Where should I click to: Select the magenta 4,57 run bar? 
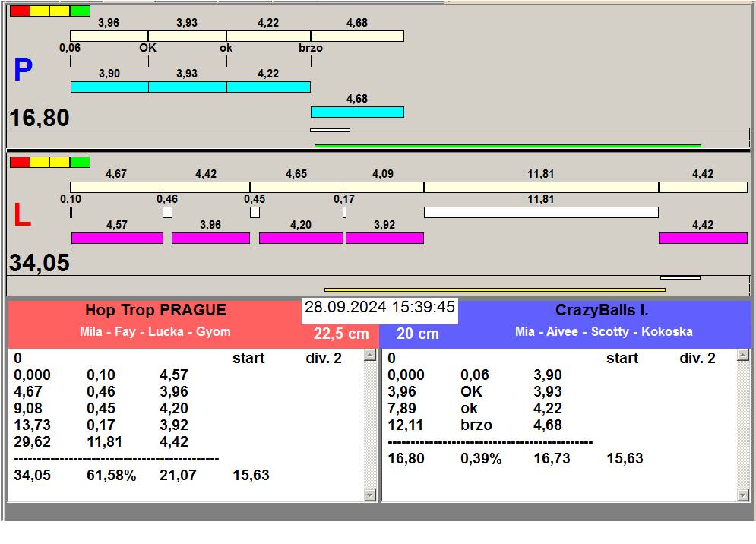[x=117, y=239]
